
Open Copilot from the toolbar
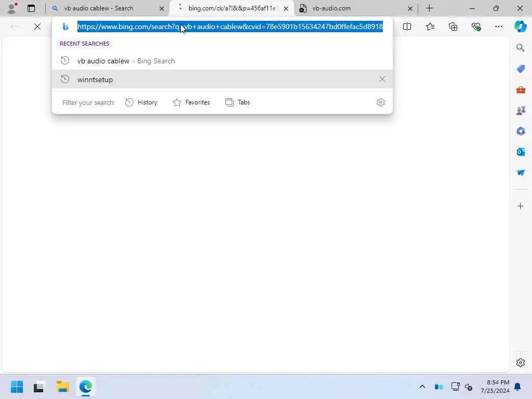[x=521, y=26]
